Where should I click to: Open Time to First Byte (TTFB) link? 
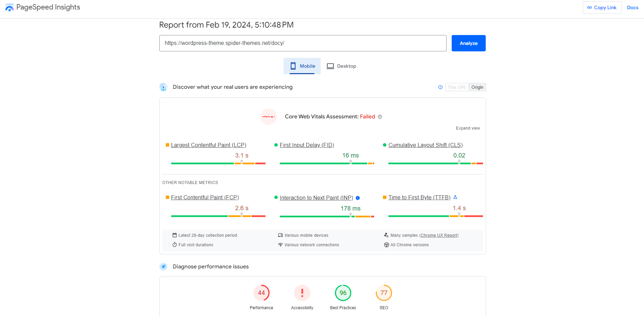click(419, 197)
